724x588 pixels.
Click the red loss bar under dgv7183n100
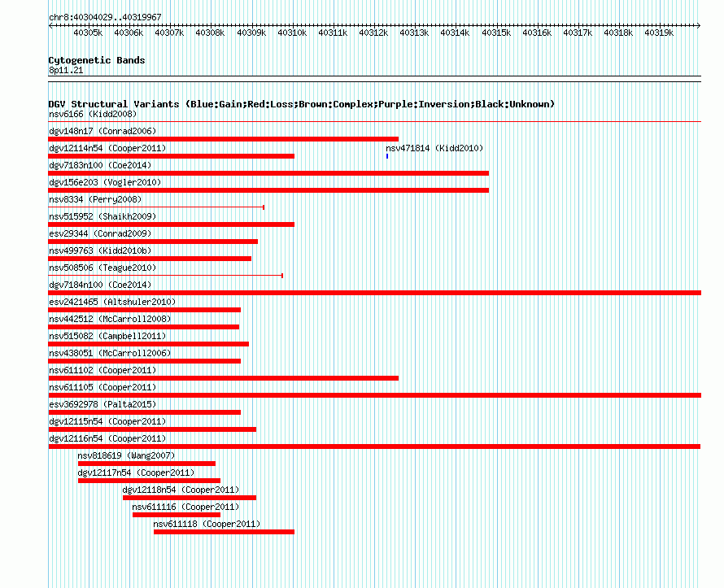coord(268,173)
